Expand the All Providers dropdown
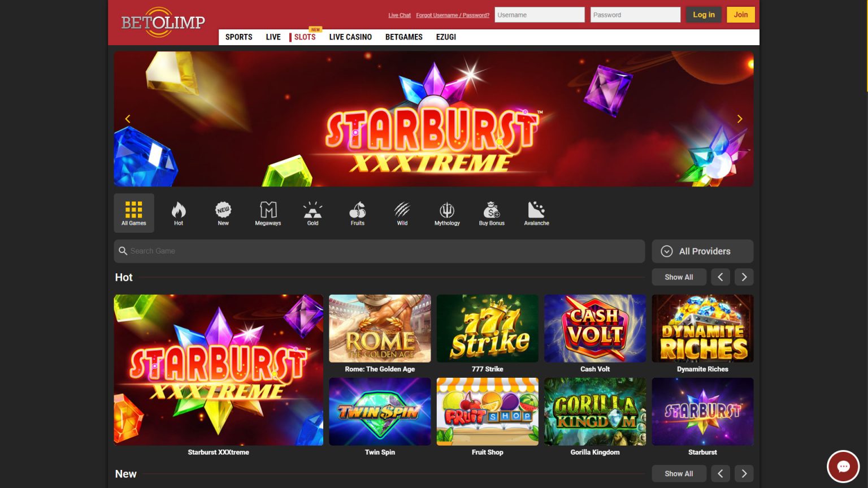This screenshot has height=488, width=868. click(x=702, y=251)
